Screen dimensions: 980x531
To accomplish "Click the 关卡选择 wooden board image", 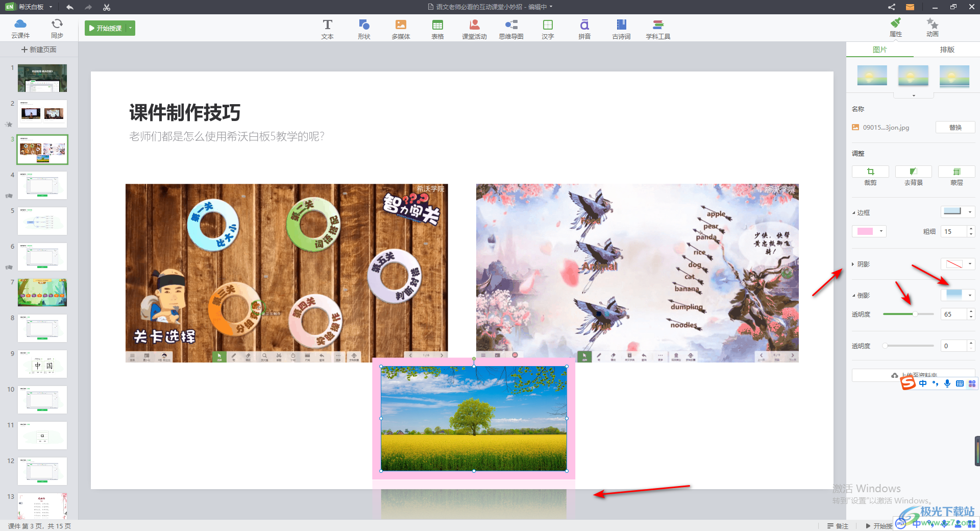I will click(x=286, y=273).
